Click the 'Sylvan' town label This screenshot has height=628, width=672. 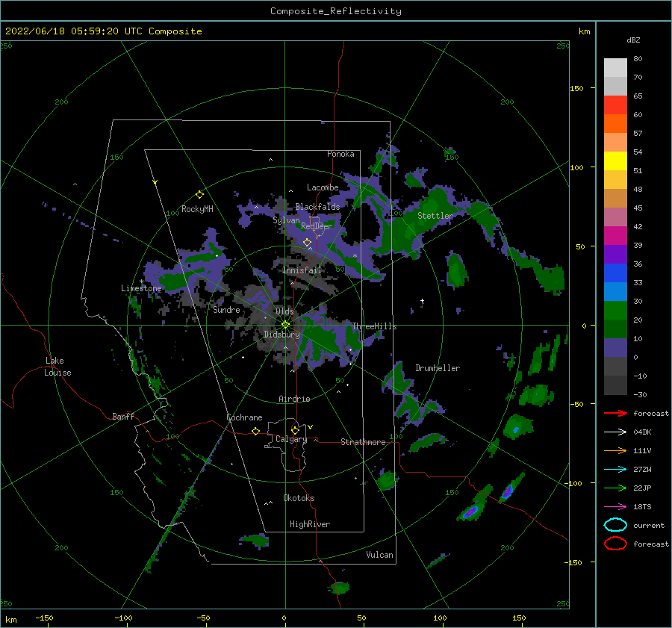[286, 220]
